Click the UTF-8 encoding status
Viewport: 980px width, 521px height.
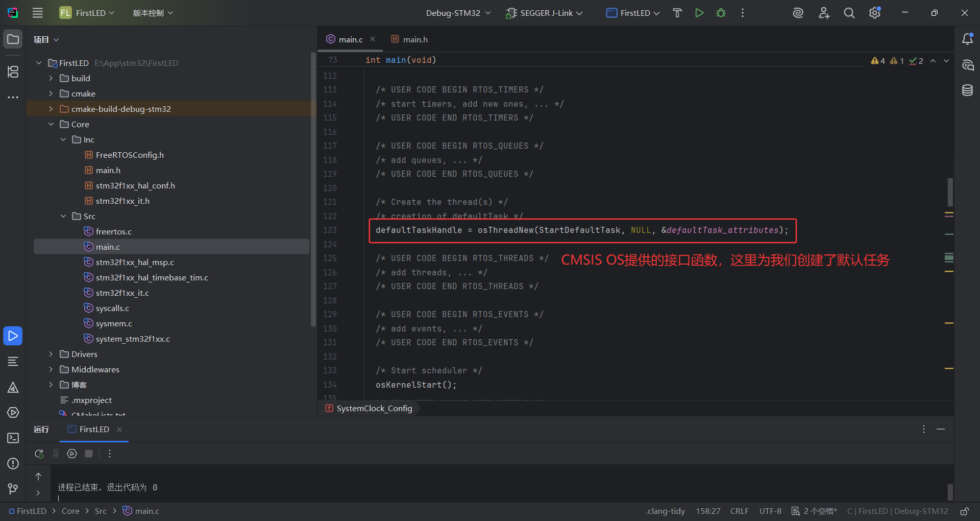[x=770, y=511]
